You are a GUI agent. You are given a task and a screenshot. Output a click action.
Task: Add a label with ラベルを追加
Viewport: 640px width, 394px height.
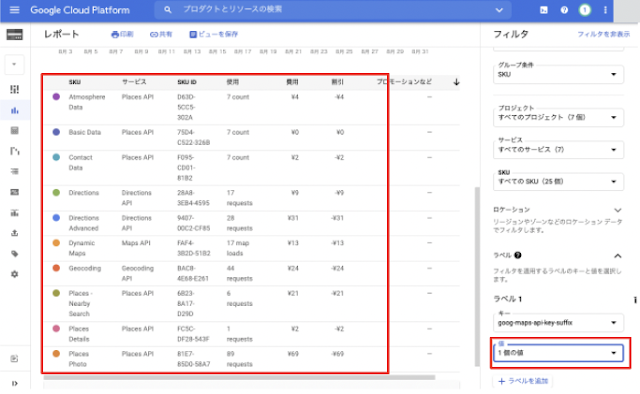523,381
